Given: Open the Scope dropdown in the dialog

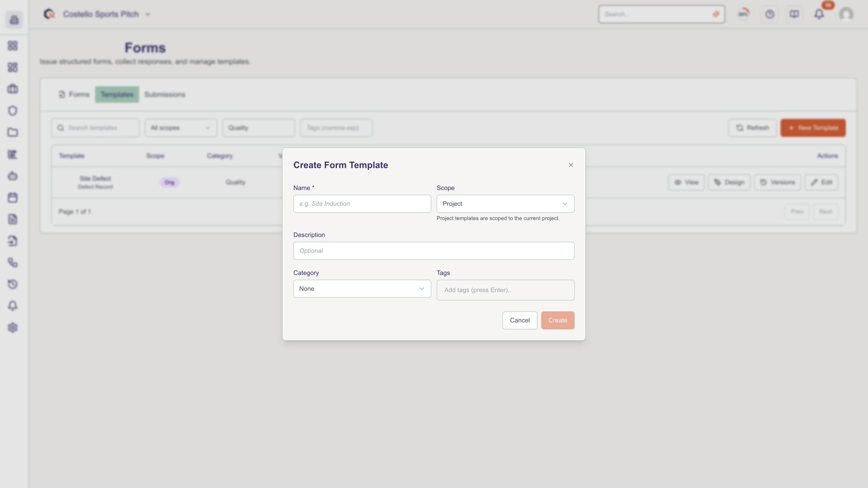Looking at the screenshot, I should (x=505, y=203).
